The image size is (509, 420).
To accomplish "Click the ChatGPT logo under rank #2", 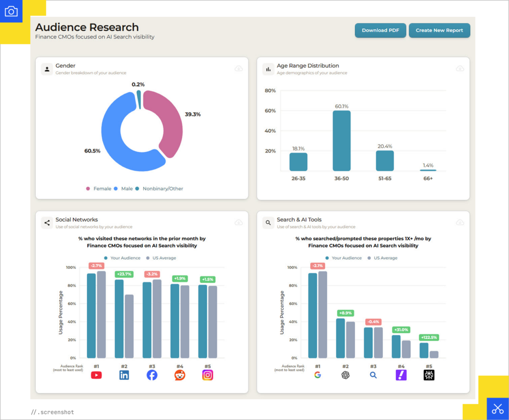I will (x=345, y=375).
